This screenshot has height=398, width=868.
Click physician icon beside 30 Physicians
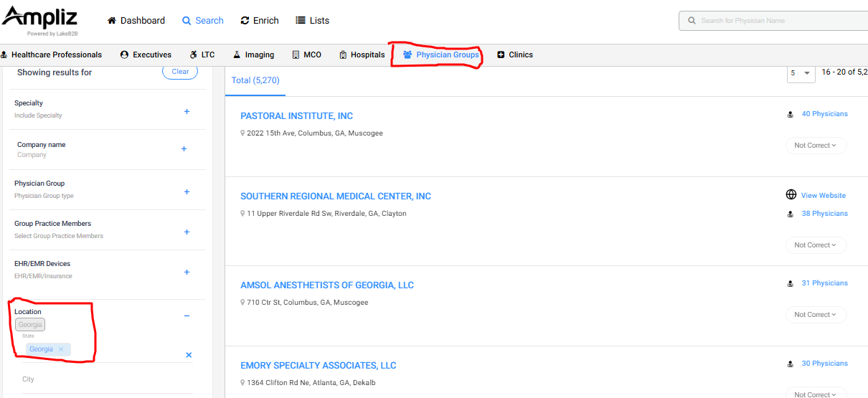click(x=791, y=364)
